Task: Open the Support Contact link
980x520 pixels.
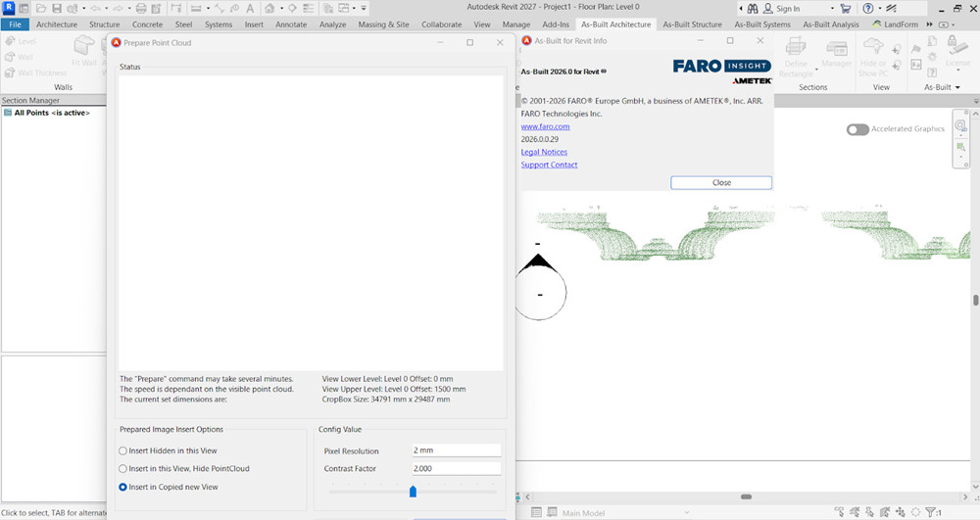Action: 549,165
